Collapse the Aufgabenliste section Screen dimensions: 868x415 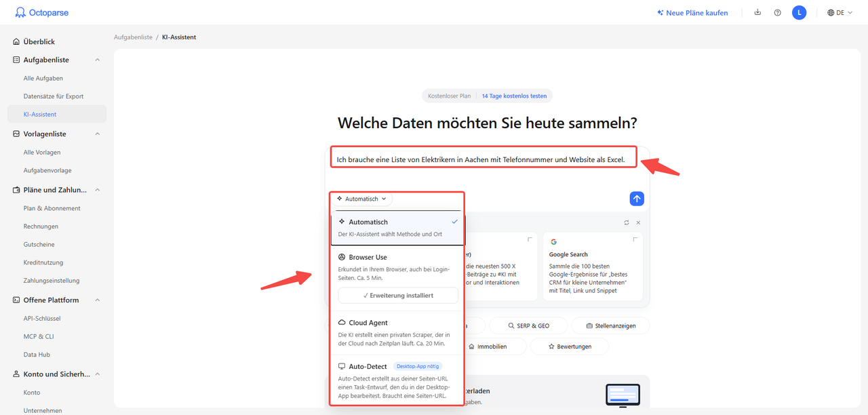click(97, 60)
